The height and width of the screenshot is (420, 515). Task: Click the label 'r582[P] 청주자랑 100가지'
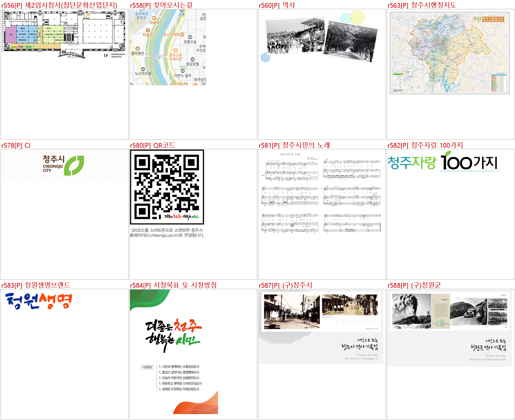pyautogui.click(x=425, y=145)
